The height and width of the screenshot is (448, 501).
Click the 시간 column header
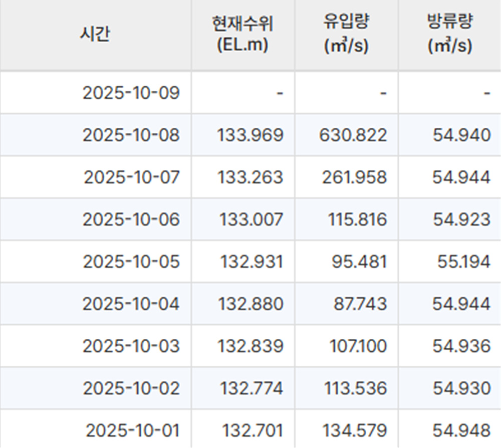pos(94,33)
